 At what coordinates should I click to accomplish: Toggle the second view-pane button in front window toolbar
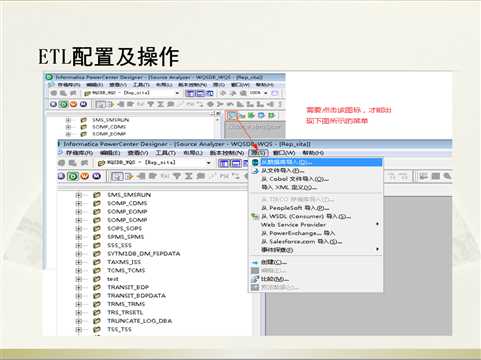click(236, 163)
